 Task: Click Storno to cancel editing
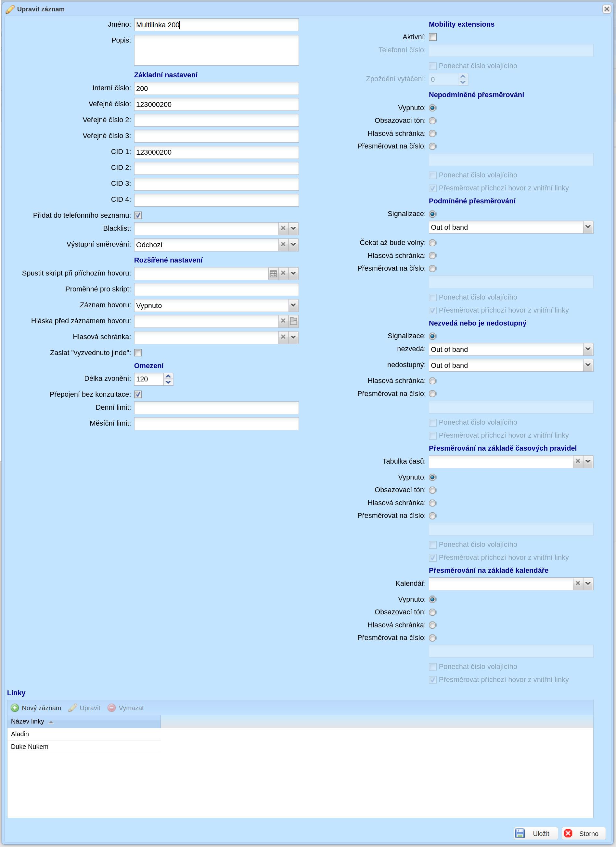click(584, 833)
